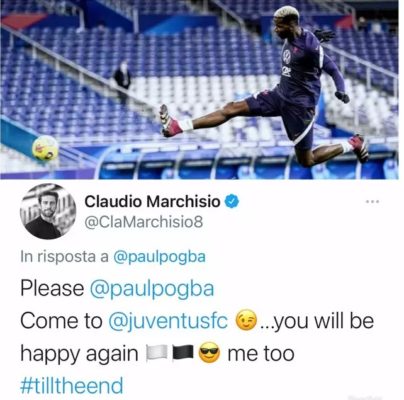Click the jumping player in the photo
Screen dimensions: 404x400
(x=277, y=87)
